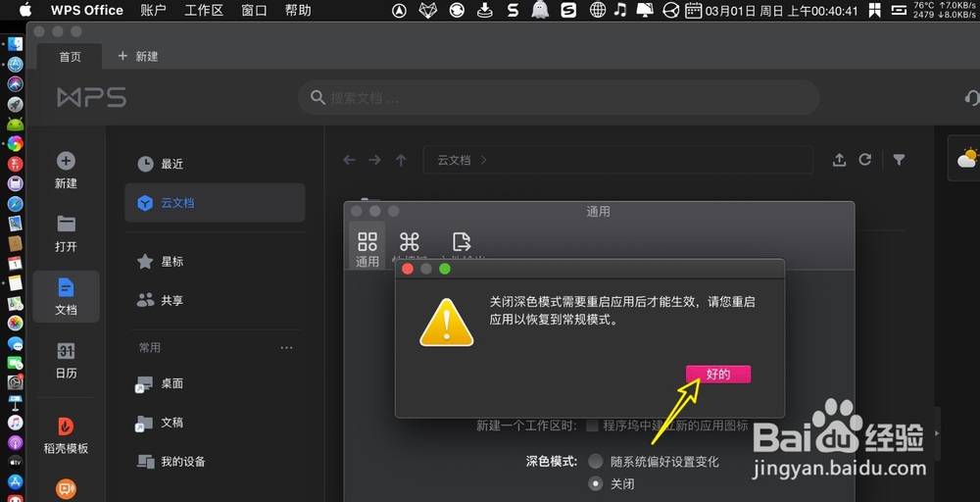Image resolution: width=980 pixels, height=502 pixels.
Task: Click the weather icon on the right
Action: point(967,158)
